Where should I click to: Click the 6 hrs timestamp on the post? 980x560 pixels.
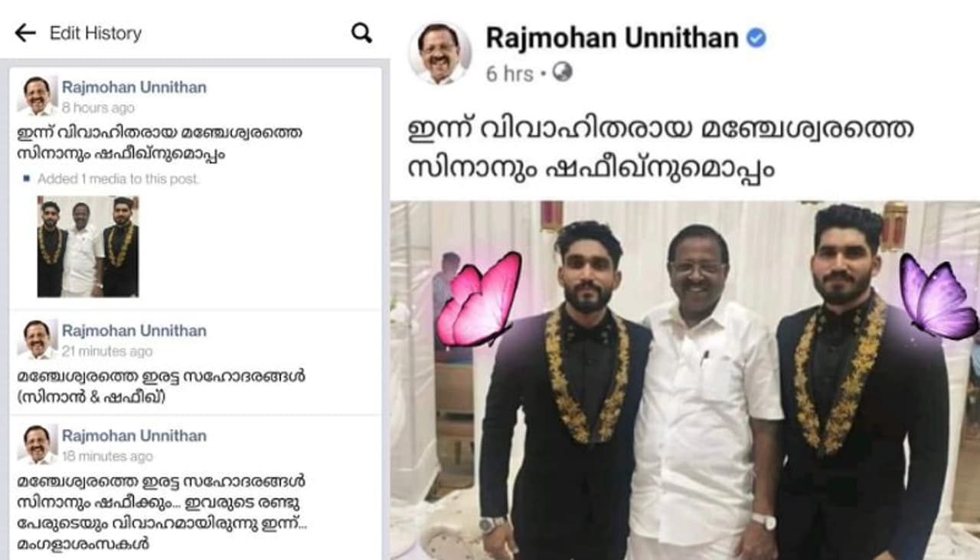[509, 74]
